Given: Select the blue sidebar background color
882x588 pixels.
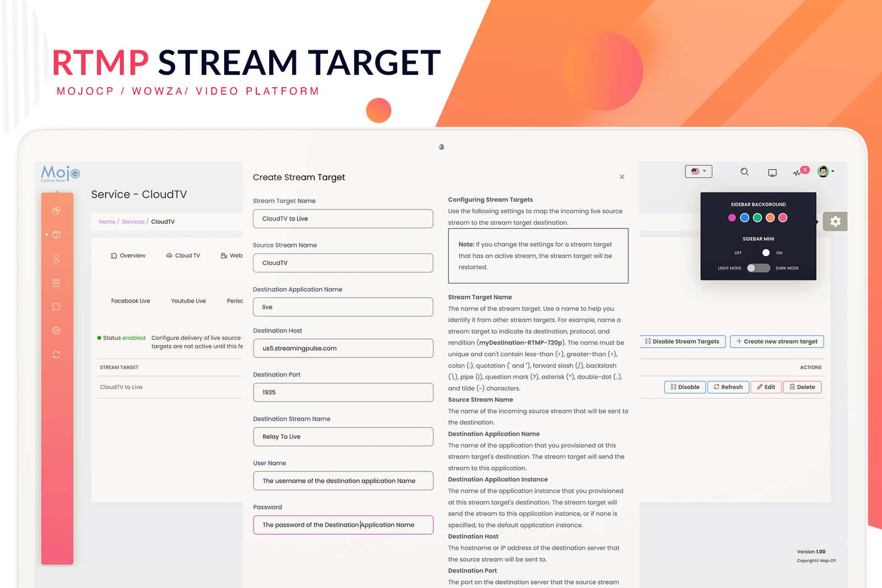Looking at the screenshot, I should [x=745, y=218].
